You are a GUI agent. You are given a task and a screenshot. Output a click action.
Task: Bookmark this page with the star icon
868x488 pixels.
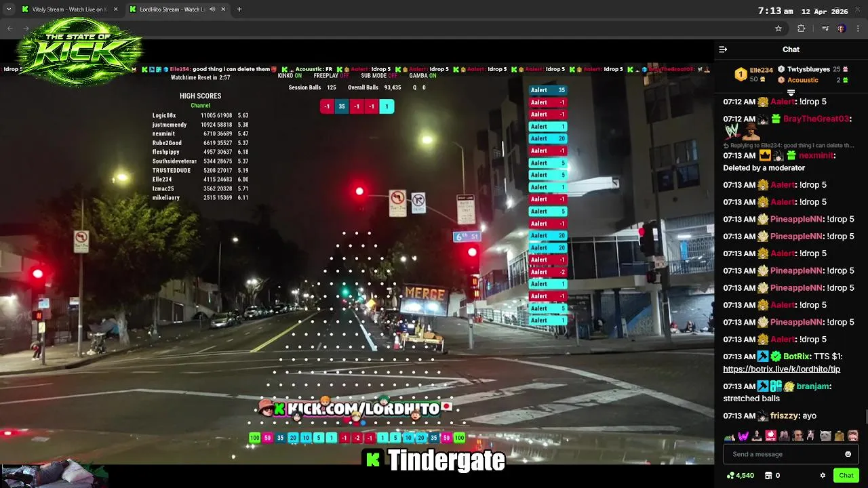778,28
